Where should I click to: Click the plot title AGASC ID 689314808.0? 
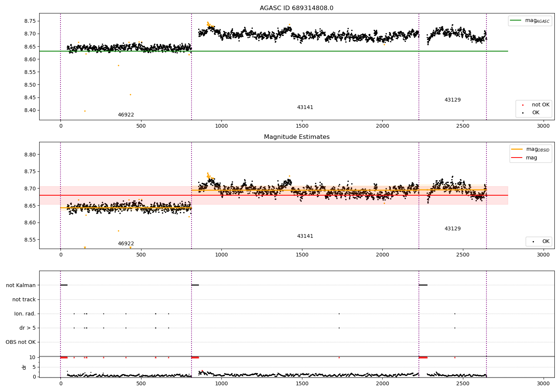[x=296, y=8]
